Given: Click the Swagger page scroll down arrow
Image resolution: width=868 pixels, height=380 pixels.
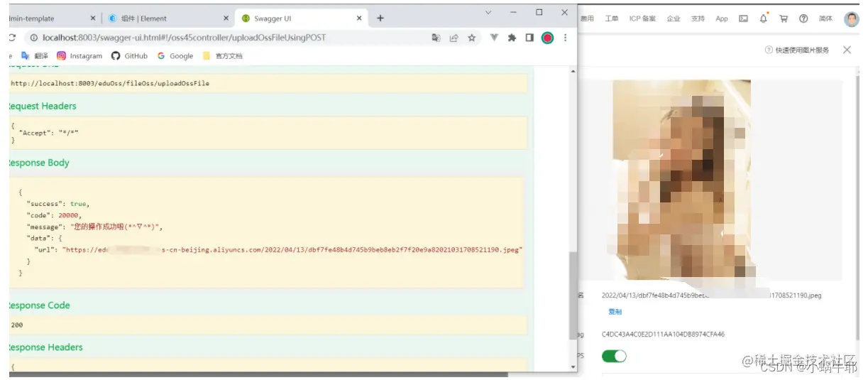Looking at the screenshot, I should click(573, 367).
